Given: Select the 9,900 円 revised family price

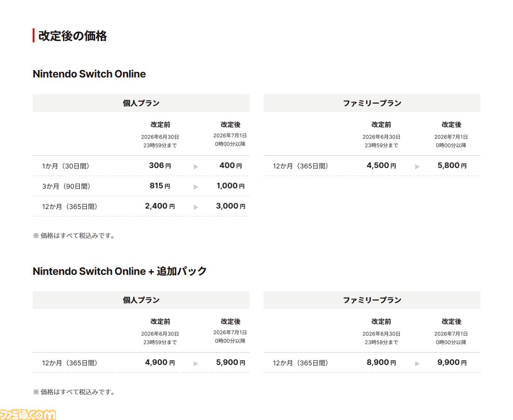Looking at the screenshot, I should point(452,363).
